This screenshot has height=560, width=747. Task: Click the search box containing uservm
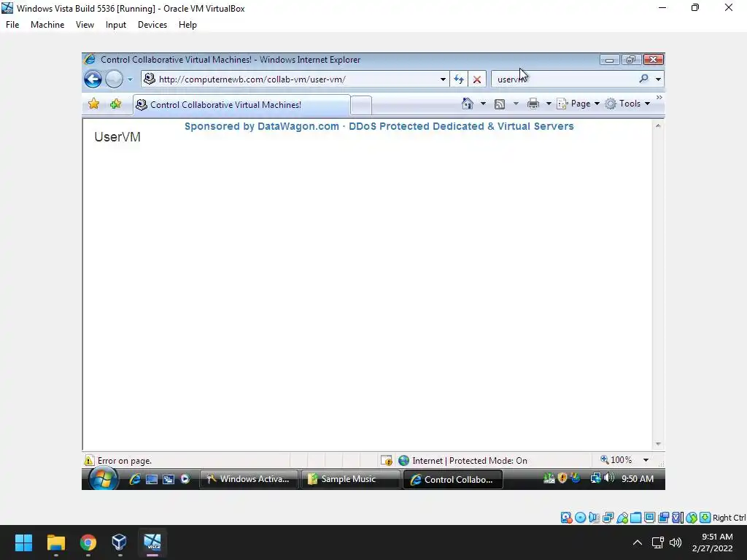coord(565,79)
